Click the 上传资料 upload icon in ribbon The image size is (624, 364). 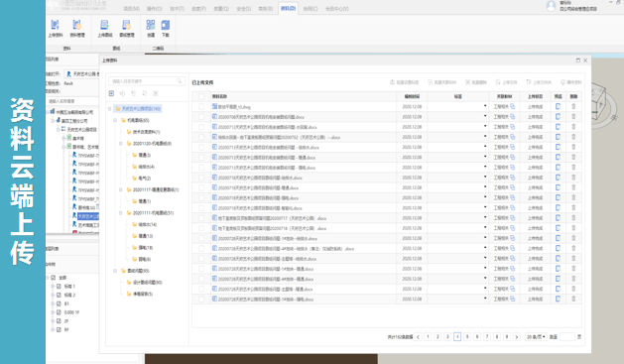[56, 28]
